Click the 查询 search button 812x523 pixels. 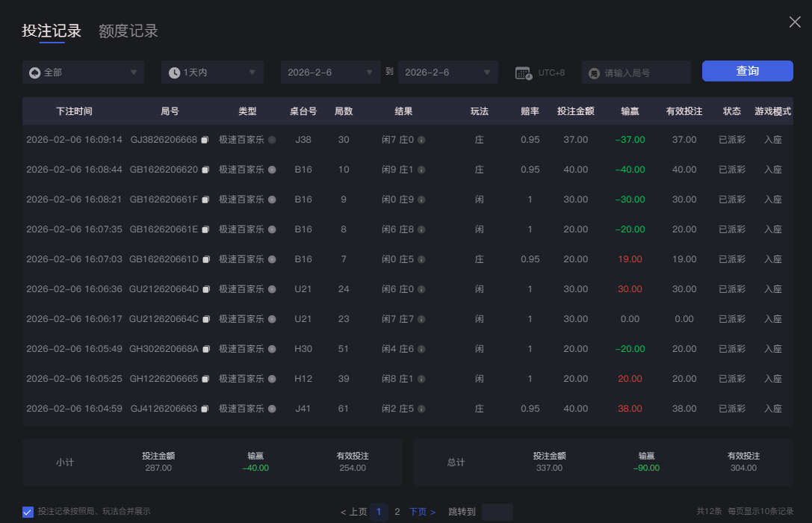[x=747, y=70]
